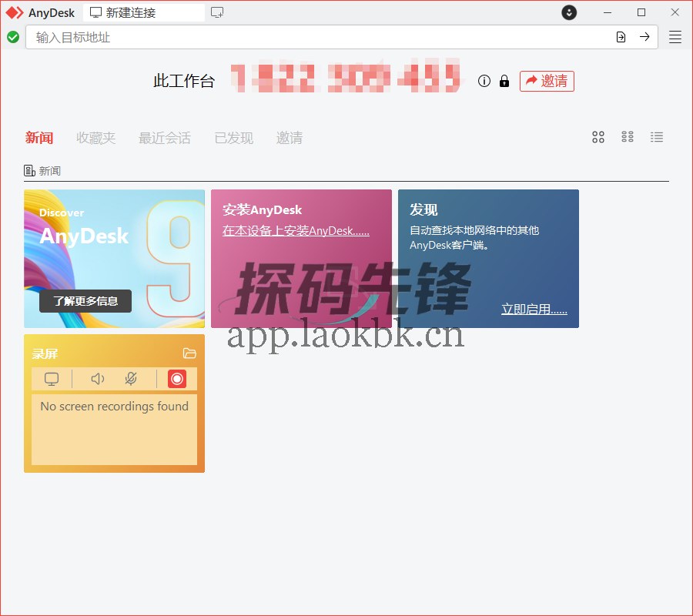Viewport: 693px width, 616px height.
Task: Open the main hamburger menu
Action: coord(675,36)
